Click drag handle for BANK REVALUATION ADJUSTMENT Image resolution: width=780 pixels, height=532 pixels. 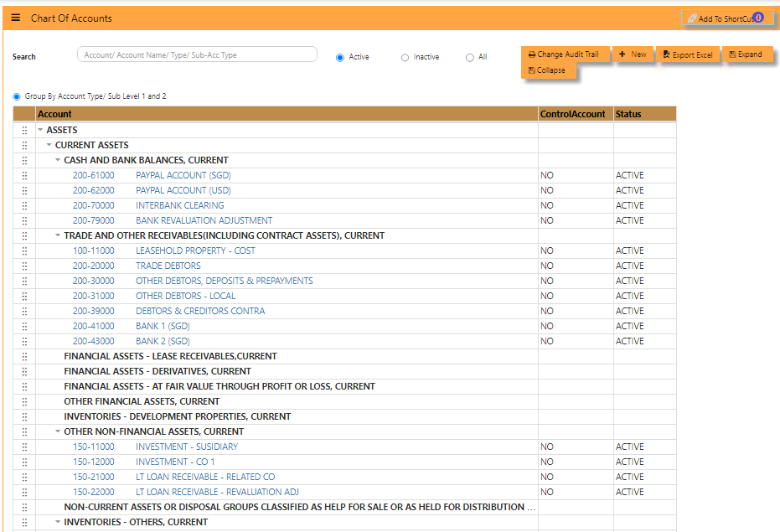(x=24, y=220)
